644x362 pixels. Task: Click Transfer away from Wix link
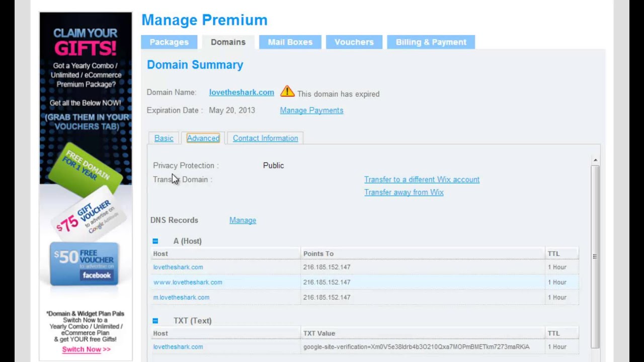point(404,193)
